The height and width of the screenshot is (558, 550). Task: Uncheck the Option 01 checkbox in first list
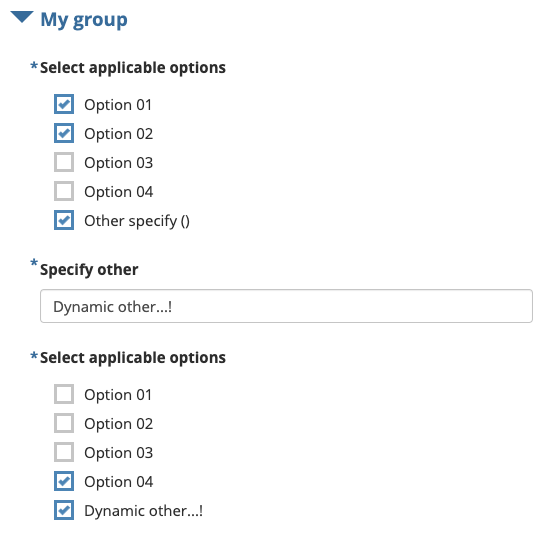[x=64, y=104]
